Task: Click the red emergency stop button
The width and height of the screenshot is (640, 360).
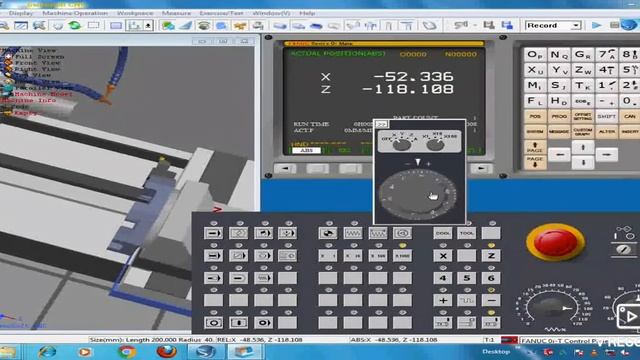Action: pos(555,242)
